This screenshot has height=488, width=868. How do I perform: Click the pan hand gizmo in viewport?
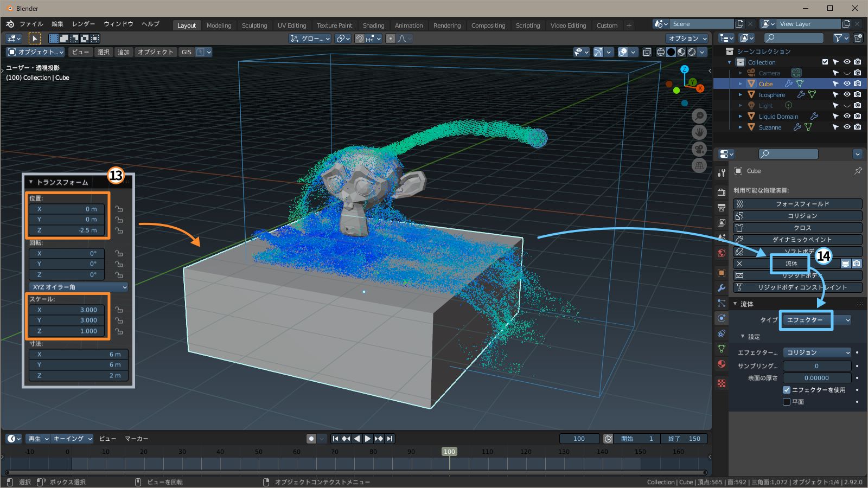699,132
